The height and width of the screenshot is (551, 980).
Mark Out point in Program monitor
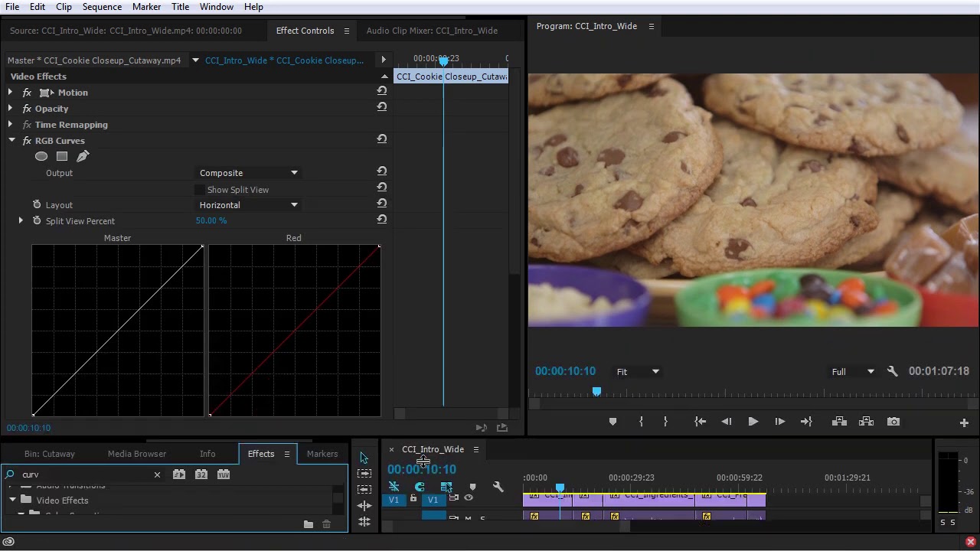665,422
